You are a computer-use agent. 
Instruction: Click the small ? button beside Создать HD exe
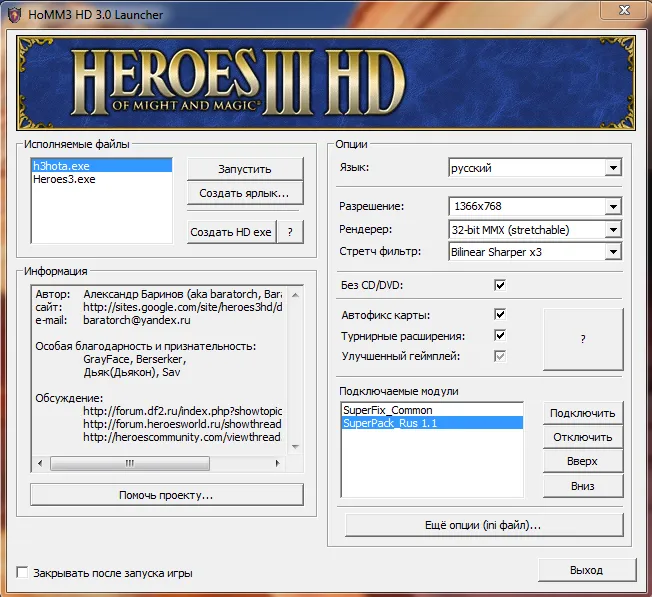pos(290,231)
